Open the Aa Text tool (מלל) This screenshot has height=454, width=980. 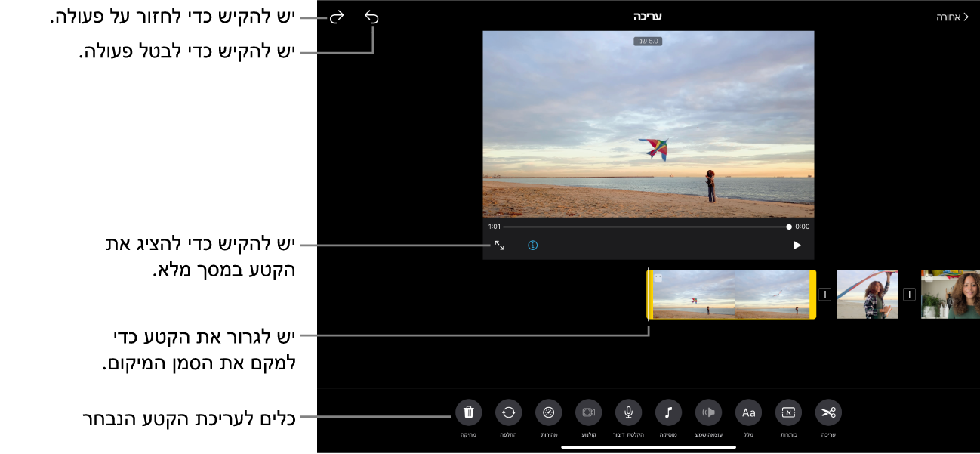click(x=748, y=412)
